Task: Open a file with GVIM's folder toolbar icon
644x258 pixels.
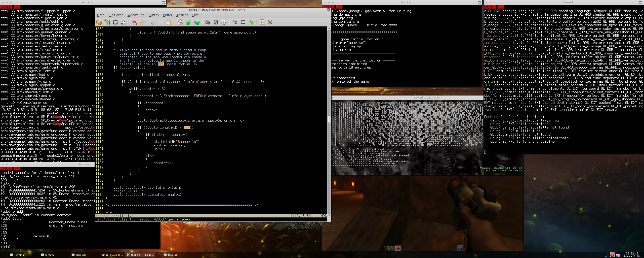Action: pos(99,22)
